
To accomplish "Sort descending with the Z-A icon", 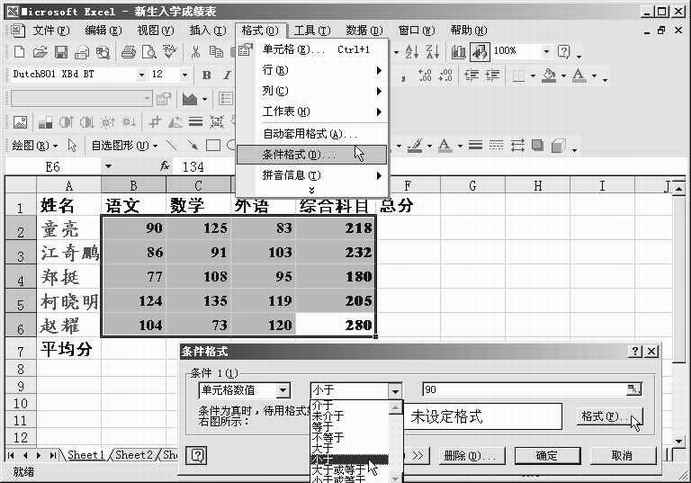I will pyautogui.click(x=432, y=52).
